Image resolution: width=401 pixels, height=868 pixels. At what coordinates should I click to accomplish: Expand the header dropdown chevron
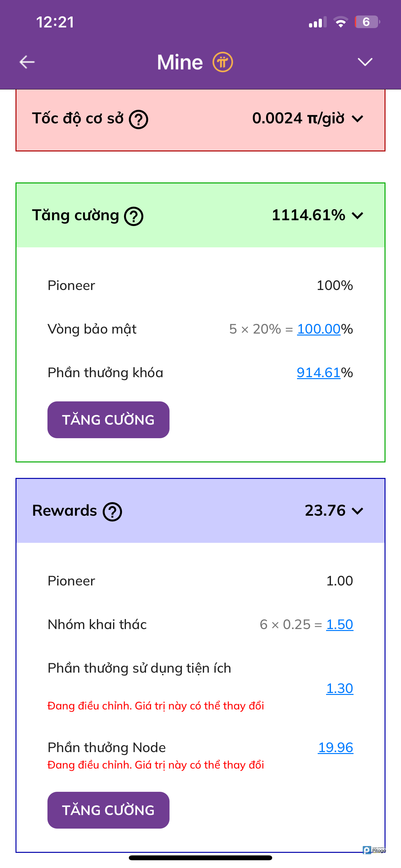click(x=365, y=62)
